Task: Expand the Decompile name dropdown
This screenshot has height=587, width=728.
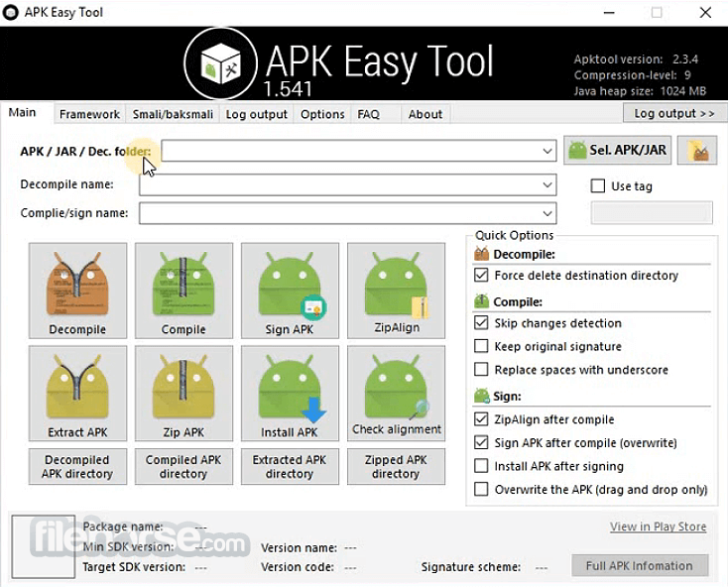Action: (547, 185)
